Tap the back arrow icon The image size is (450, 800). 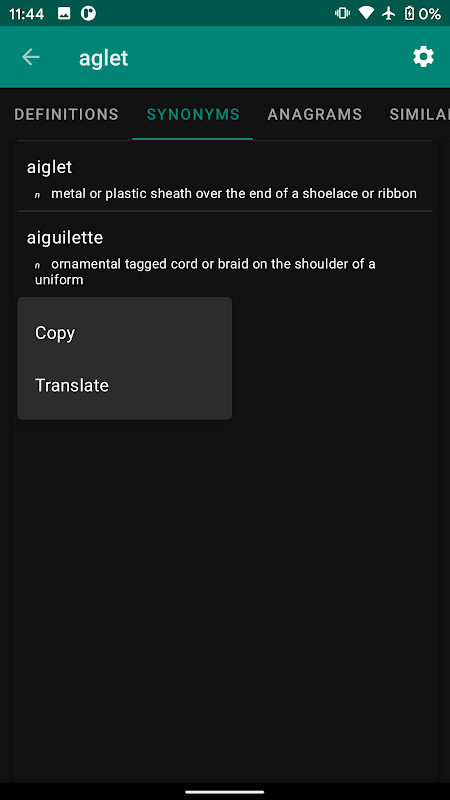pyautogui.click(x=31, y=57)
